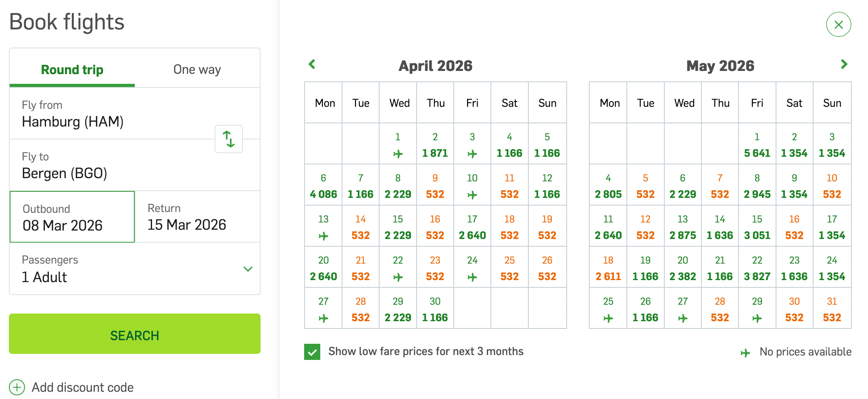868x399 pixels.
Task: Click the plus icon for discount code
Action: (17, 387)
